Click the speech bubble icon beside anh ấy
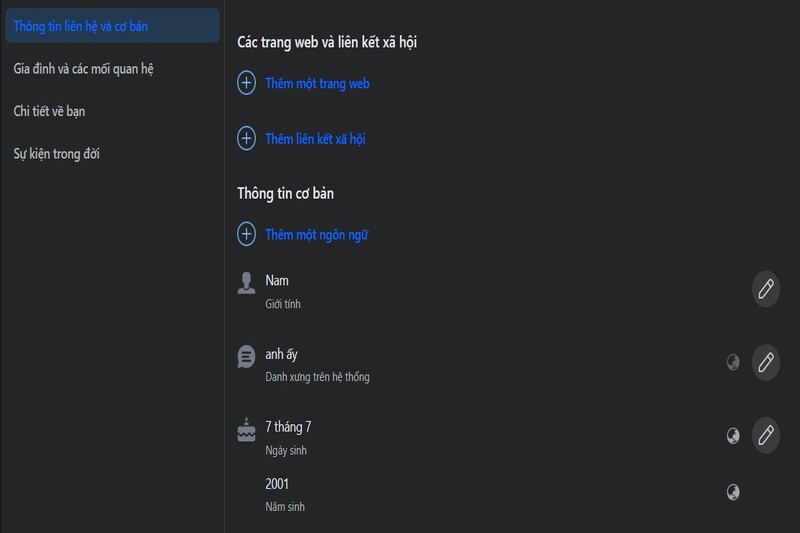800x533 pixels. 246,356
